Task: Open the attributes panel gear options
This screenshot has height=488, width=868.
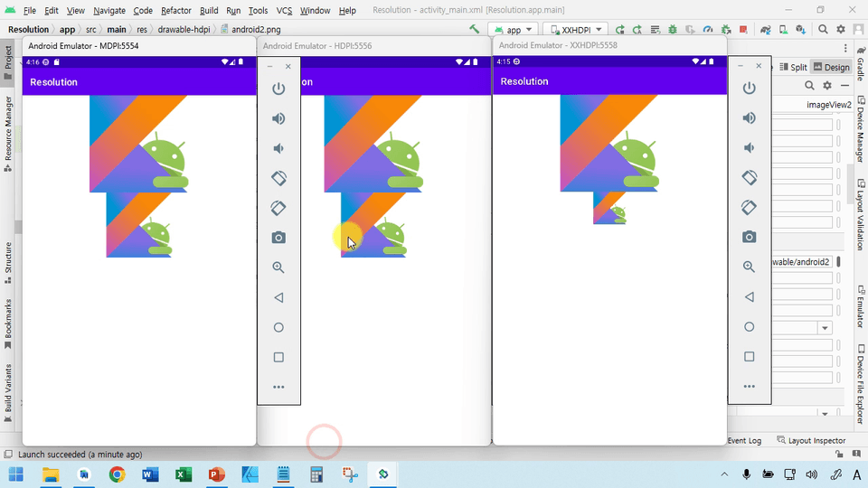Action: click(x=827, y=85)
